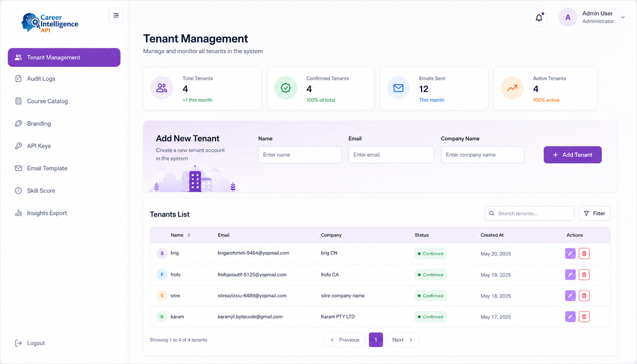Viewport: 637px width, 364px height.
Task: Collapse sidebar with the hamburger menu icon
Action: tap(116, 16)
